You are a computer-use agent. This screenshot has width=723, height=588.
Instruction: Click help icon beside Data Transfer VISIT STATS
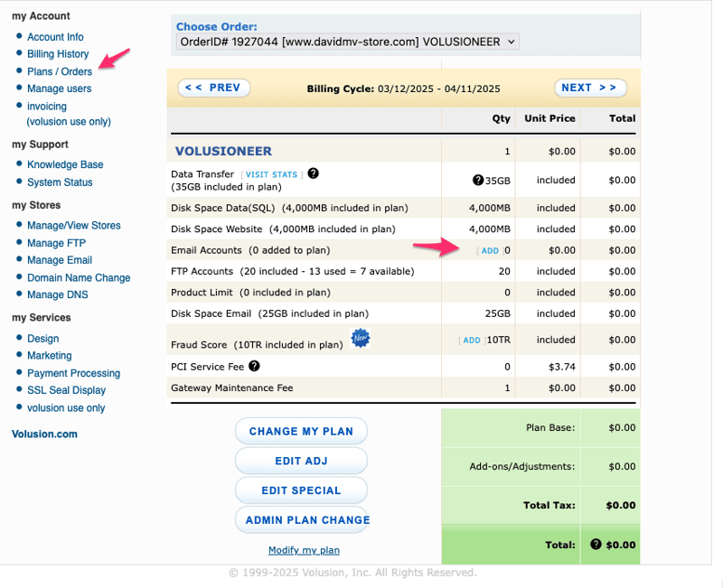(x=314, y=173)
